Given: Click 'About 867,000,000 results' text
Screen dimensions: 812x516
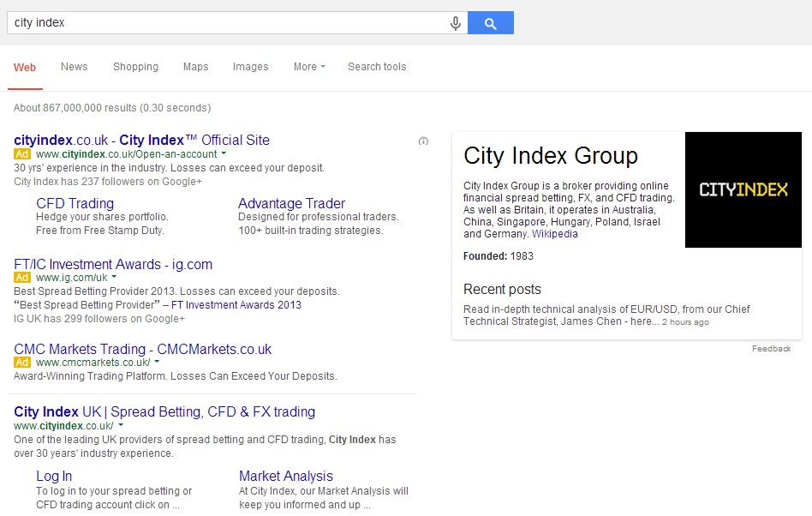Looking at the screenshot, I should coord(112,108).
